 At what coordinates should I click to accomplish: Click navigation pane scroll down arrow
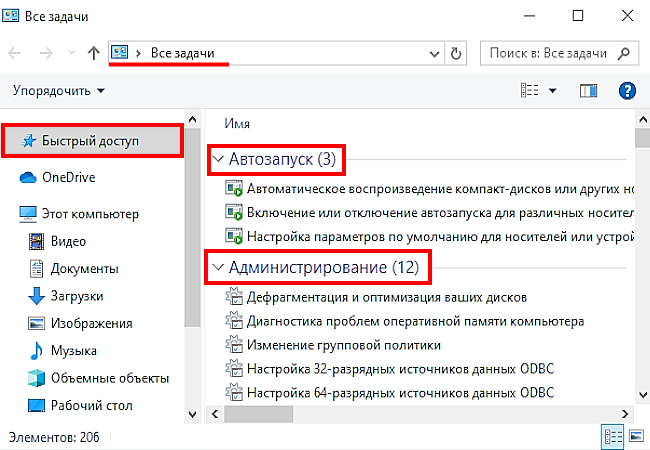(x=192, y=414)
